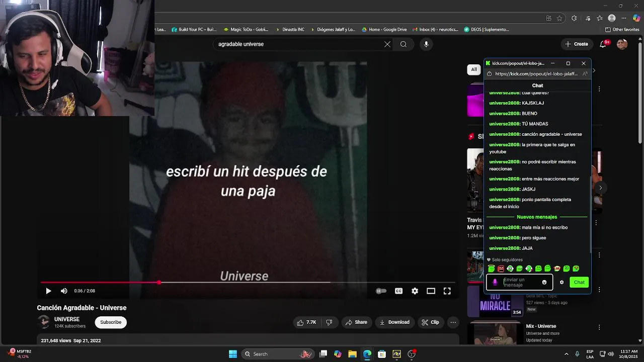Open Build Your PC bookmark
644x362 pixels.
click(x=194, y=30)
